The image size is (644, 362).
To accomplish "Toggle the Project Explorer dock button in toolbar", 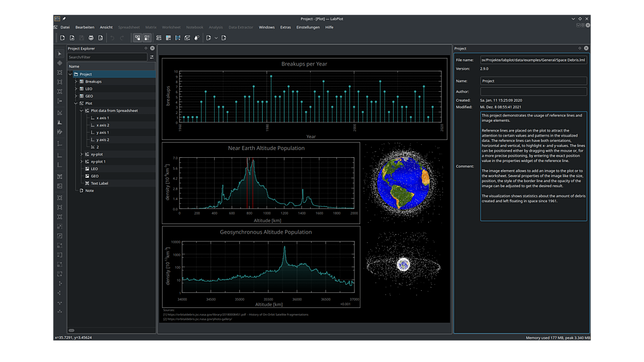I will [137, 38].
